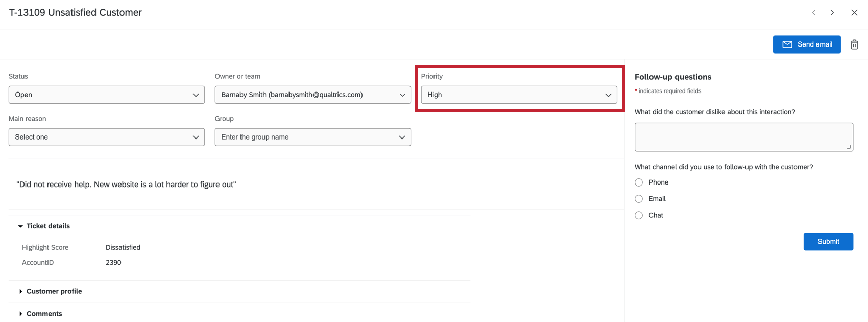Click the Main reason chevron arrow
868x322 pixels.
click(196, 137)
